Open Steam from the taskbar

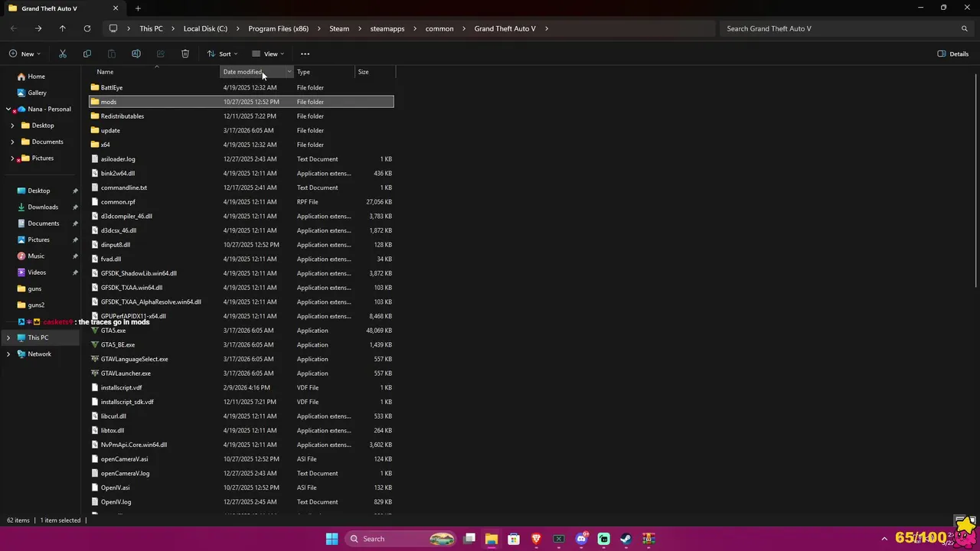point(626,539)
